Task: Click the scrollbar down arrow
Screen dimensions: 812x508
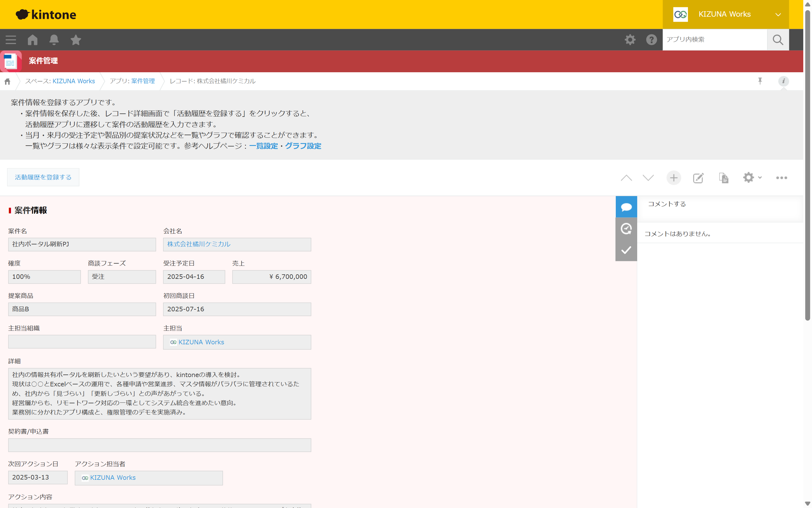Action: pos(807,504)
